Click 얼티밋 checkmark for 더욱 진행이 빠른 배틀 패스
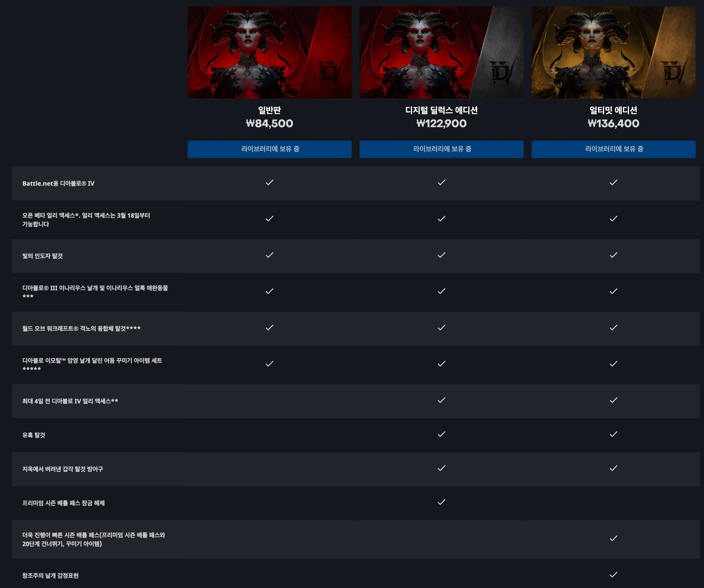Screen dimensions: 704x588 pyautogui.click(x=613, y=538)
